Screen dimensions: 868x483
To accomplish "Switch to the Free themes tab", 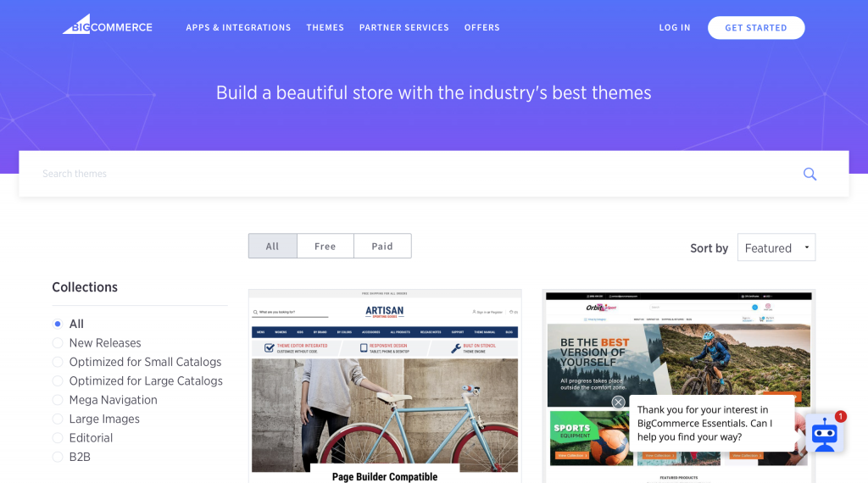I will point(325,247).
